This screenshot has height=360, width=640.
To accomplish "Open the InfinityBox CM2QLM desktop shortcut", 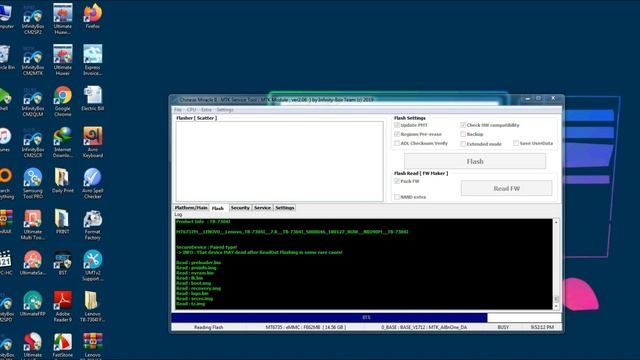I will point(33,102).
